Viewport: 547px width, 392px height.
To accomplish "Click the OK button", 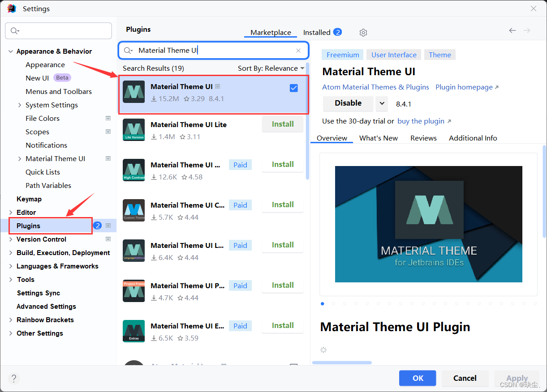I will pyautogui.click(x=418, y=378).
